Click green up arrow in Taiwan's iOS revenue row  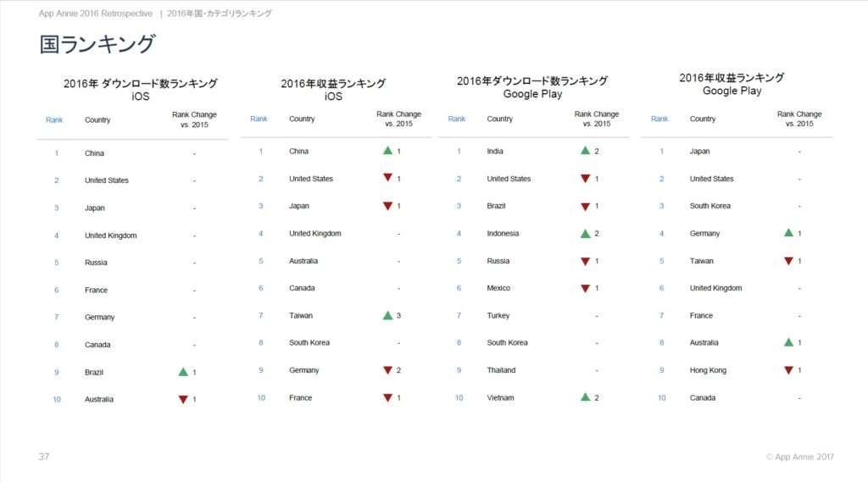point(387,315)
